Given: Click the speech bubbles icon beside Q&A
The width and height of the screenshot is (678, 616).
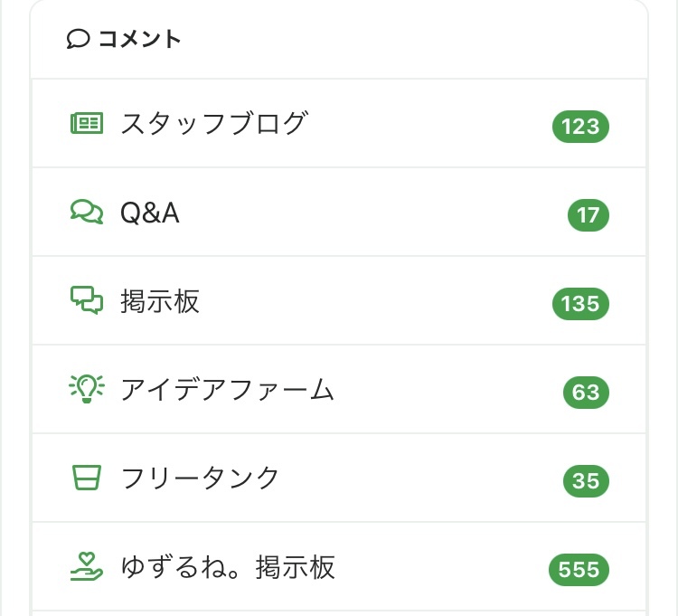Looking at the screenshot, I should click(87, 212).
